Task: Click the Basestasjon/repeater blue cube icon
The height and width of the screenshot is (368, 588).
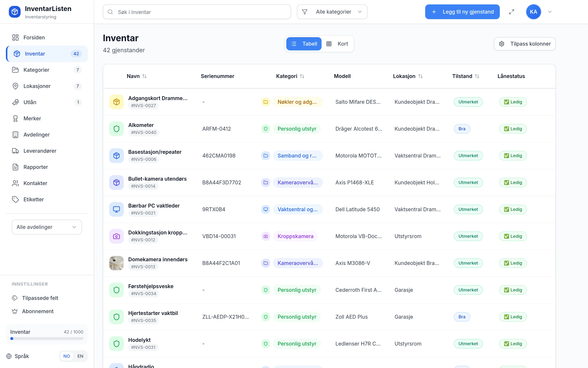Action: tap(116, 156)
